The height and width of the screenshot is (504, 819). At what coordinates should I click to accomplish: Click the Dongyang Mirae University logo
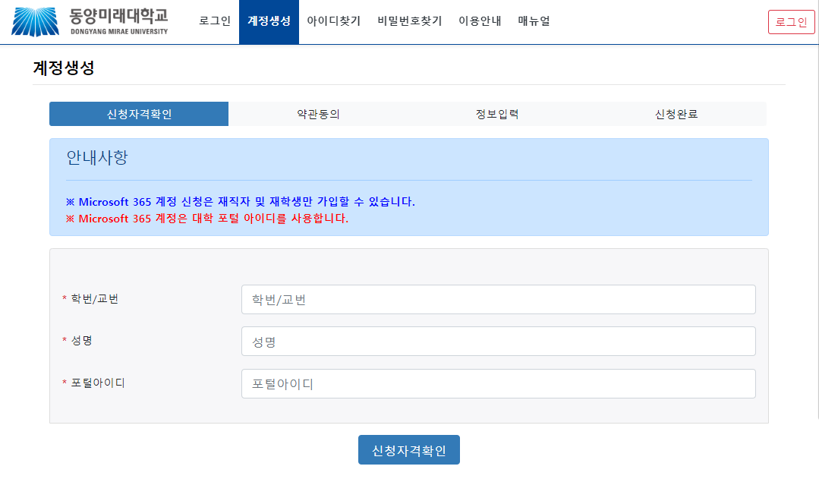tap(90, 22)
